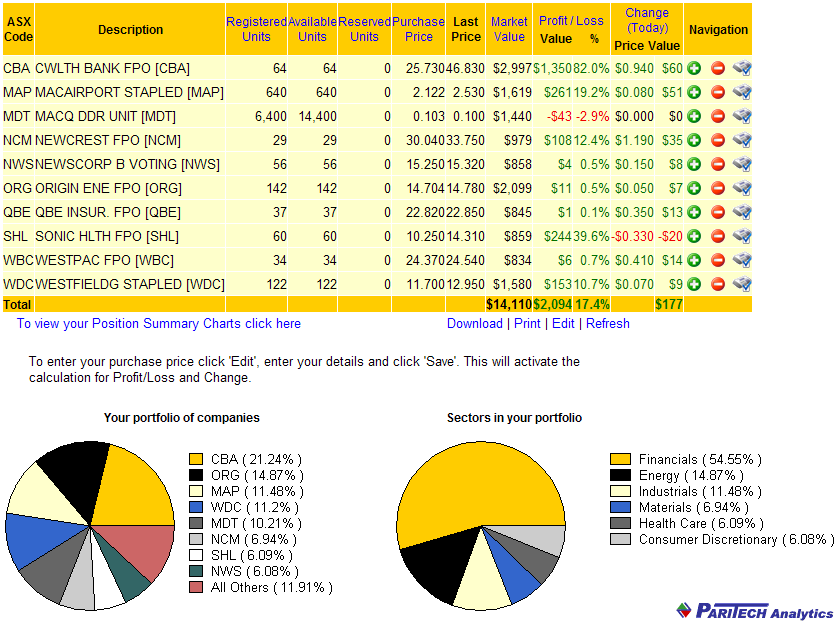838x624 pixels.
Task: Open the newspaper-checkmark icon in MAP row
Action: (x=742, y=92)
